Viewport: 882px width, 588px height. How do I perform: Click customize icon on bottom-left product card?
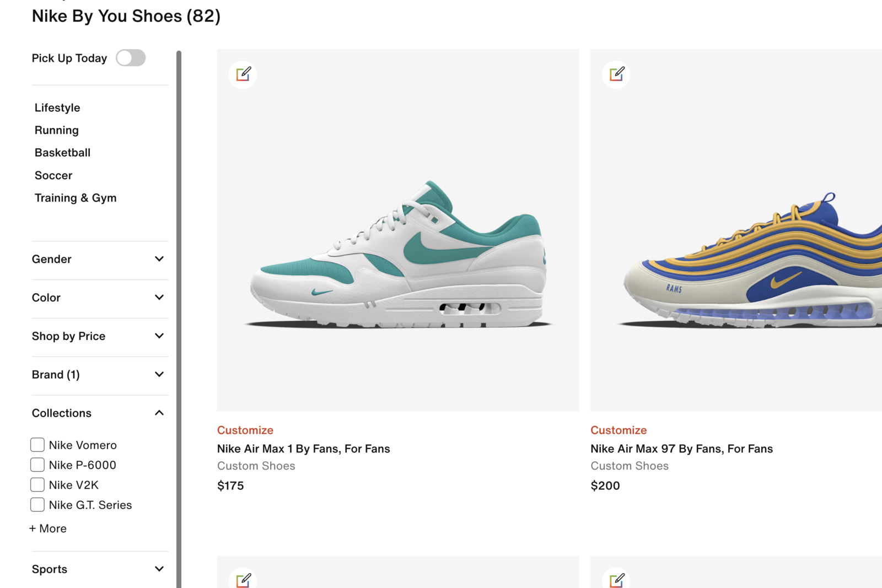[243, 580]
